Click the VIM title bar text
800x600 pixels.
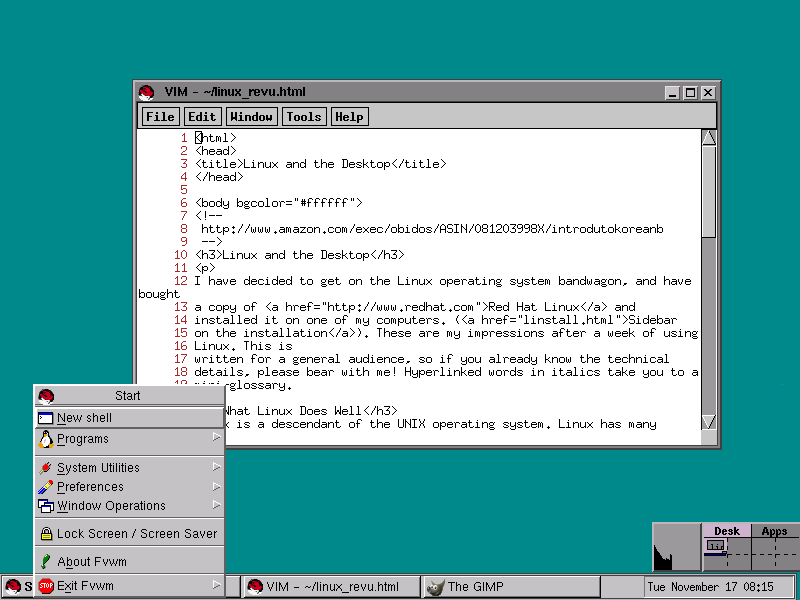(x=235, y=92)
